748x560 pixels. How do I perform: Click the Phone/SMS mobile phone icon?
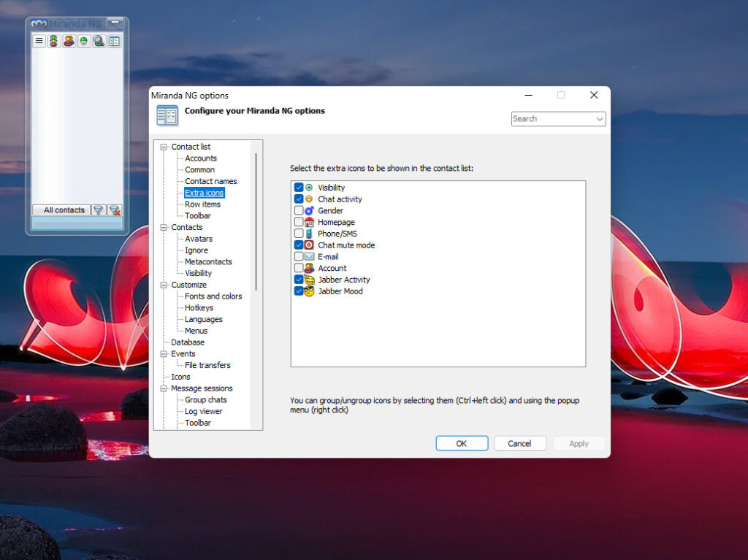click(x=309, y=233)
